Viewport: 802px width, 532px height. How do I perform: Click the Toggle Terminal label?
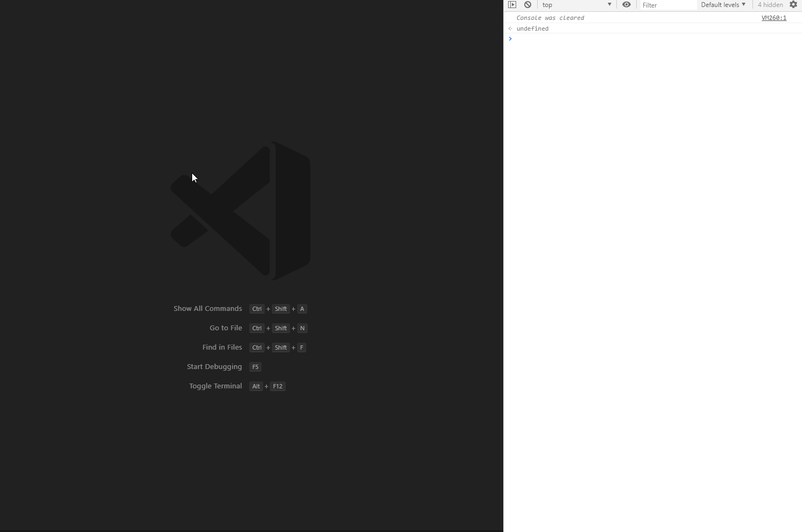pos(215,386)
